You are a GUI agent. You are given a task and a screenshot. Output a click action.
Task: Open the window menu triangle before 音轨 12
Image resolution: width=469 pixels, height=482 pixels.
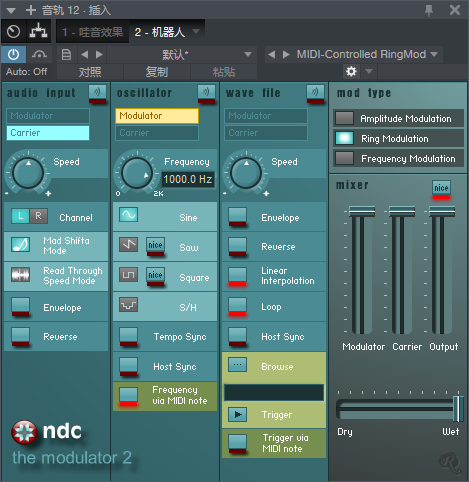(11, 10)
